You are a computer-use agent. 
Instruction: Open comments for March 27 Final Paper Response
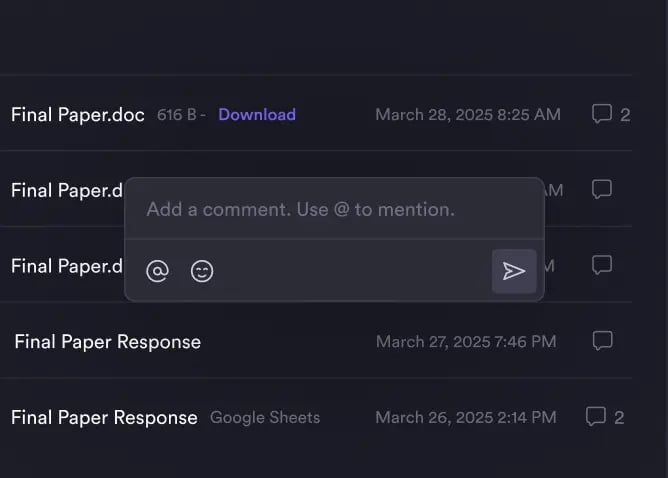point(602,341)
